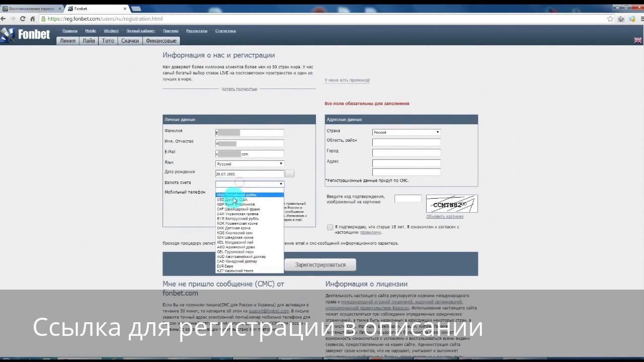The height and width of the screenshot is (362, 644).
Task: Click the Адрес input field
Action: 407,163
